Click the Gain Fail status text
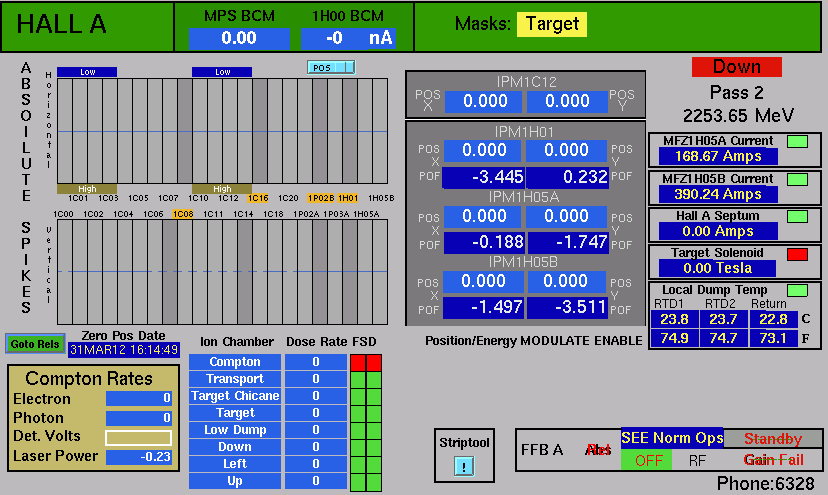Image resolution: width=828 pixels, height=495 pixels. (x=773, y=460)
